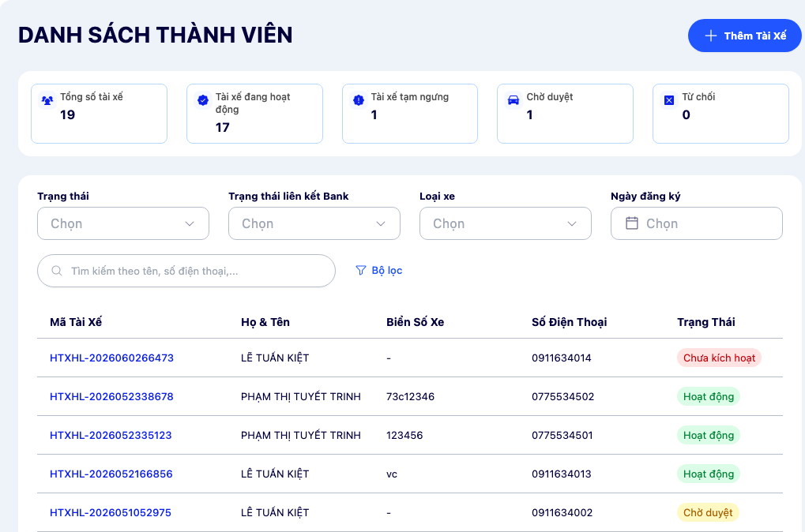Click the Bộ lọc filter link
The image size is (805, 532).
[379, 271]
